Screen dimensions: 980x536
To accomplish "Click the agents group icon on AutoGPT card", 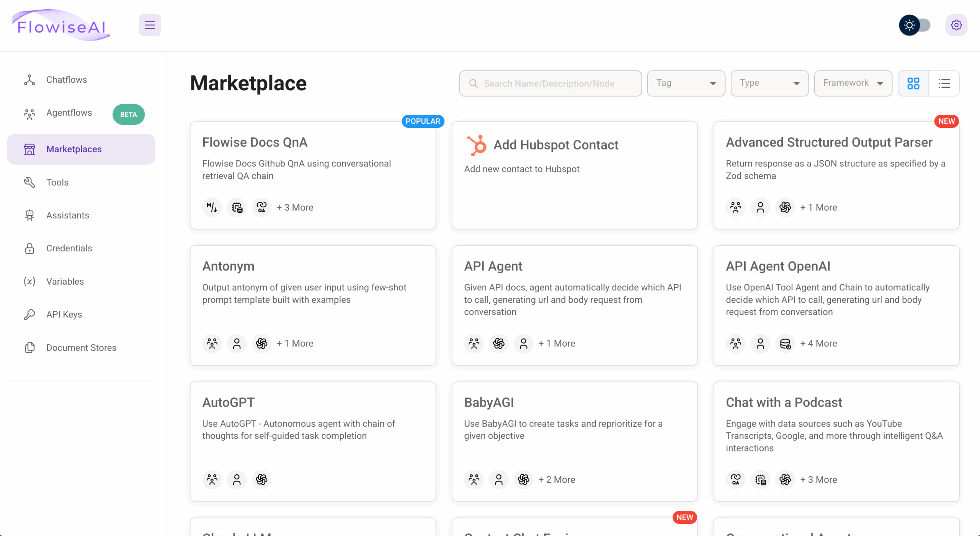I will 212,480.
